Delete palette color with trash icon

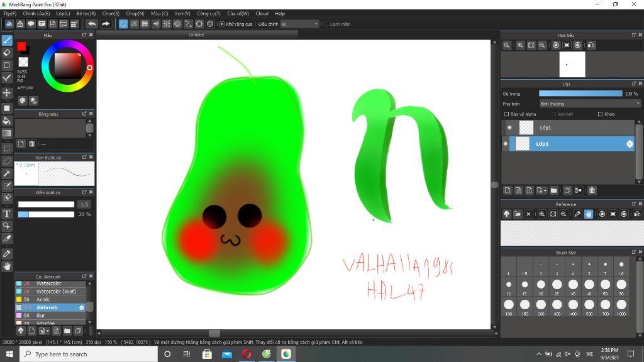pyautogui.click(x=31, y=144)
